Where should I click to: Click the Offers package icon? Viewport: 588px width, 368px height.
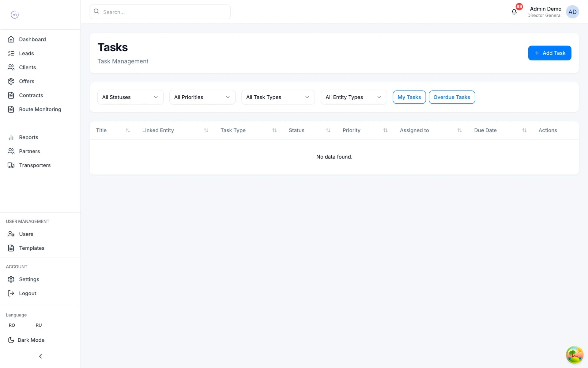coord(11,81)
